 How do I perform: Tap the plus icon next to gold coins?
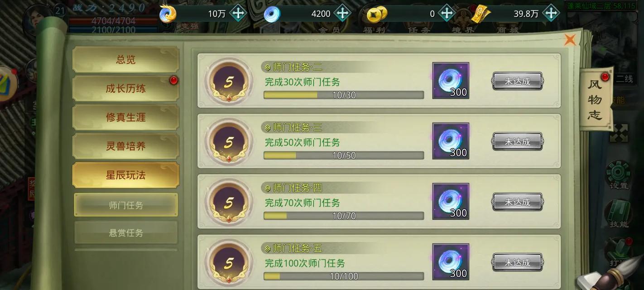point(447,13)
